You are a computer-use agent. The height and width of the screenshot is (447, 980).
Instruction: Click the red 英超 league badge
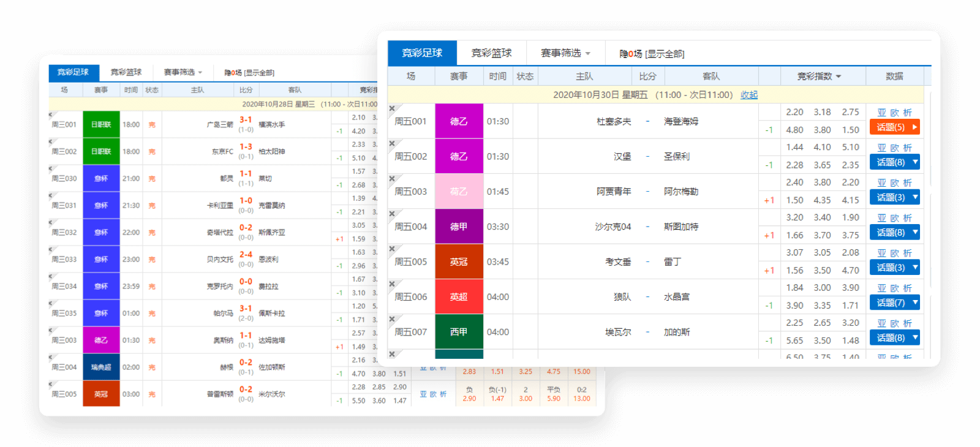pyautogui.click(x=459, y=297)
